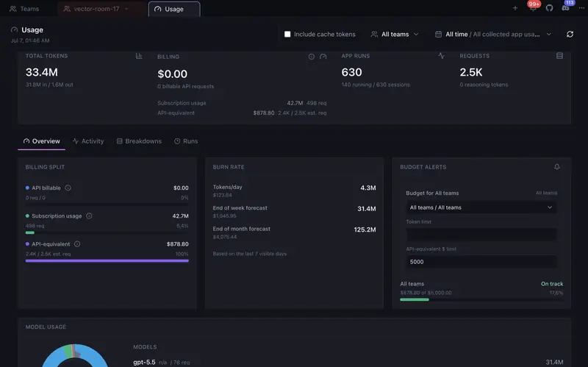The image size is (588, 367).
Task: Click the Jul 7, 01:46 AM timestamp
Action: point(30,40)
